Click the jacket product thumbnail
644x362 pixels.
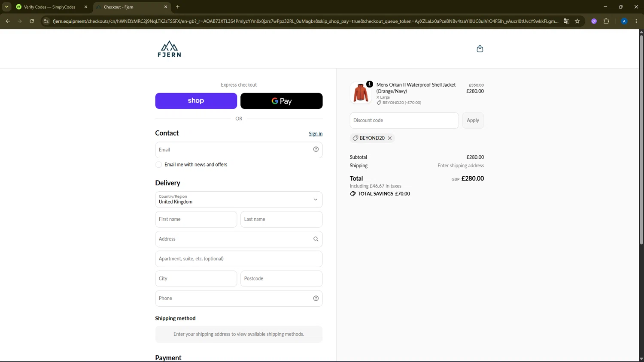(x=360, y=93)
